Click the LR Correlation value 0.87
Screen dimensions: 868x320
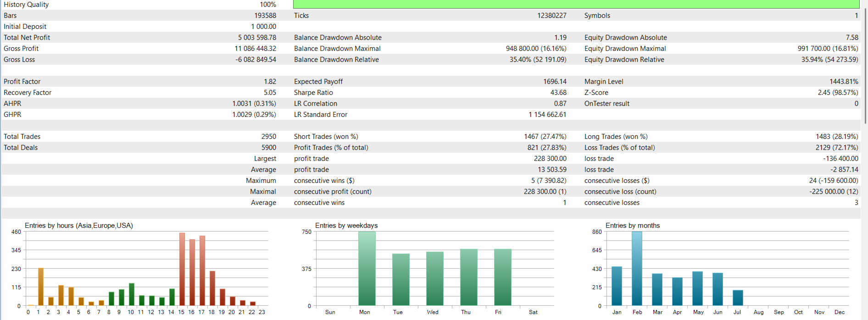[560, 104]
